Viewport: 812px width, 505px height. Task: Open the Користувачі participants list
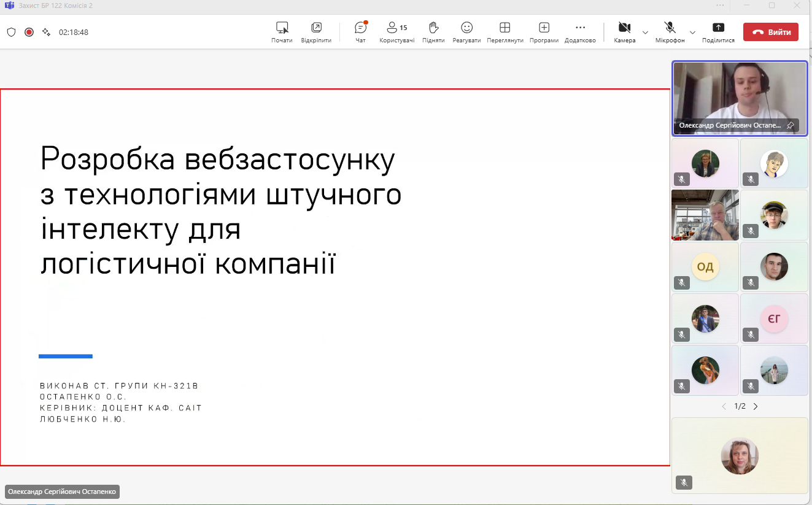coord(396,32)
